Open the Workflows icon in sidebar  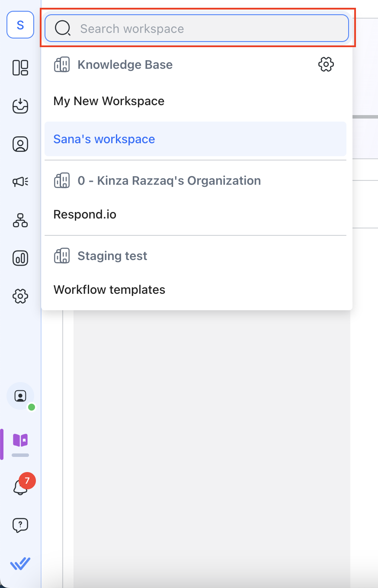coord(20,220)
